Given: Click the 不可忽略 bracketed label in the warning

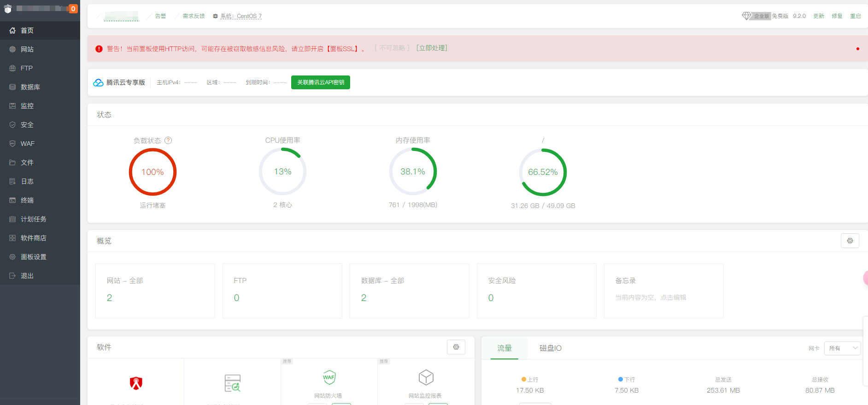Looking at the screenshot, I should pyautogui.click(x=392, y=48).
